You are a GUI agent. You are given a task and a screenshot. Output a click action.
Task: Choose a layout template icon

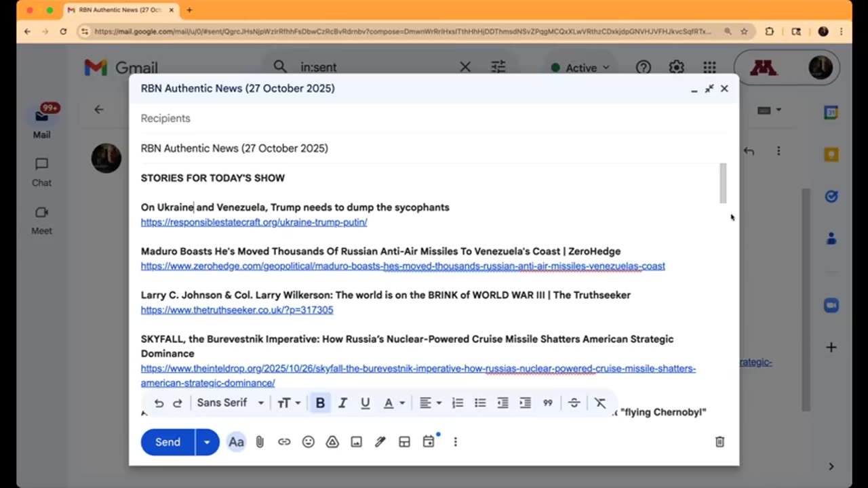404,442
